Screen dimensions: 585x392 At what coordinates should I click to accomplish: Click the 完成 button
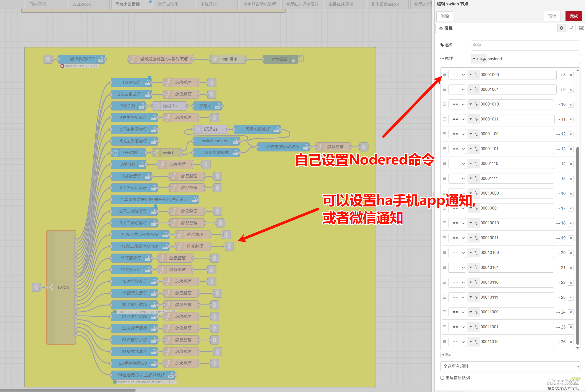coord(574,16)
